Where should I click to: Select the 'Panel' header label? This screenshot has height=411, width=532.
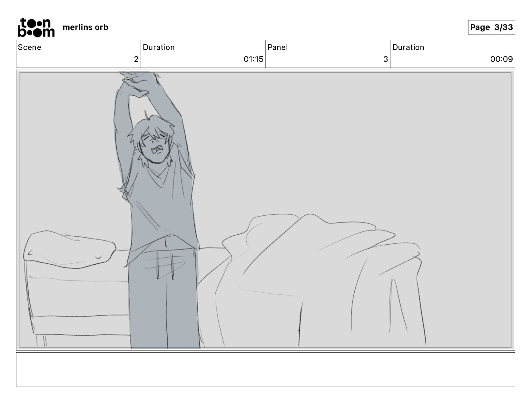click(x=278, y=47)
